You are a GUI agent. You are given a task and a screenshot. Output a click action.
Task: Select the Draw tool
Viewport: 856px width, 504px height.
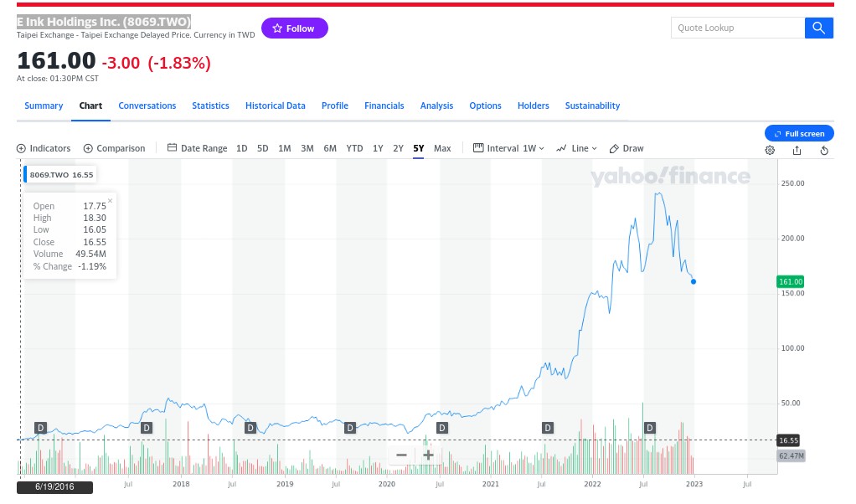627,148
